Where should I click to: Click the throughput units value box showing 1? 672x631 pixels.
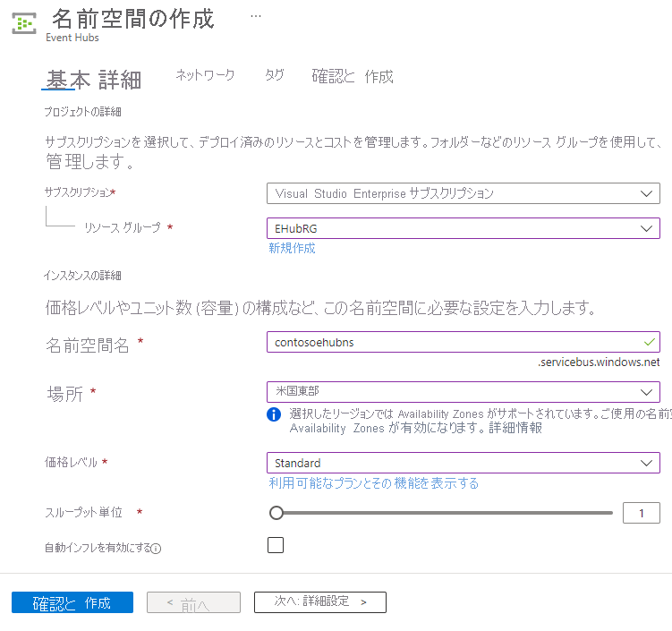coord(642,513)
